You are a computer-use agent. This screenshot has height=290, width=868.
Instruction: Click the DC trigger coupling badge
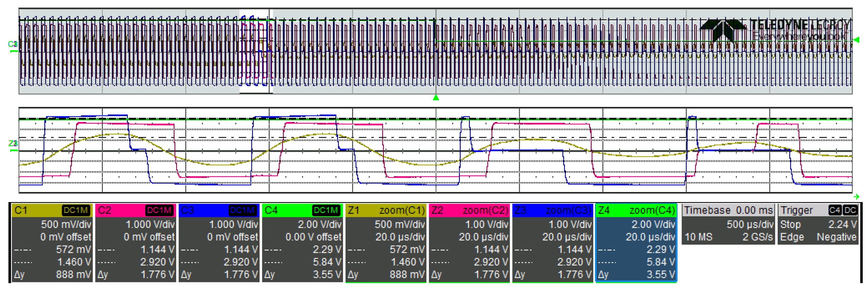tap(850, 211)
